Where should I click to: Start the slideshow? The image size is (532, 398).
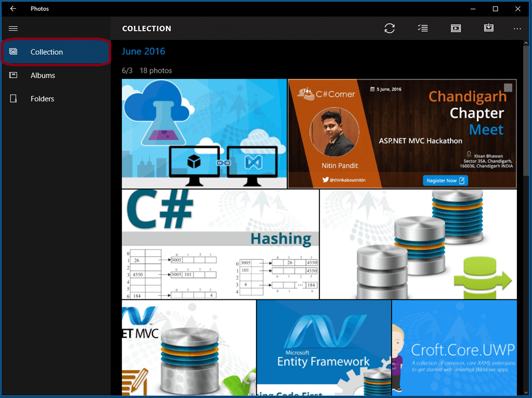[x=456, y=28]
